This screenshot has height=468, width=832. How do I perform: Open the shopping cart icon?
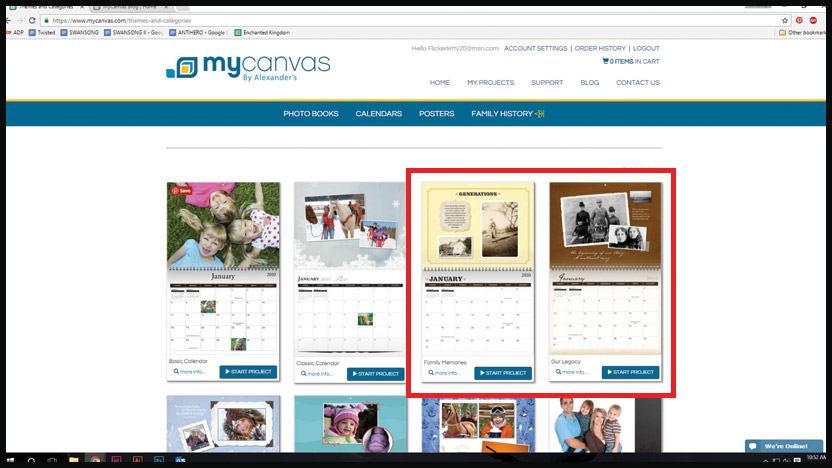[605, 61]
